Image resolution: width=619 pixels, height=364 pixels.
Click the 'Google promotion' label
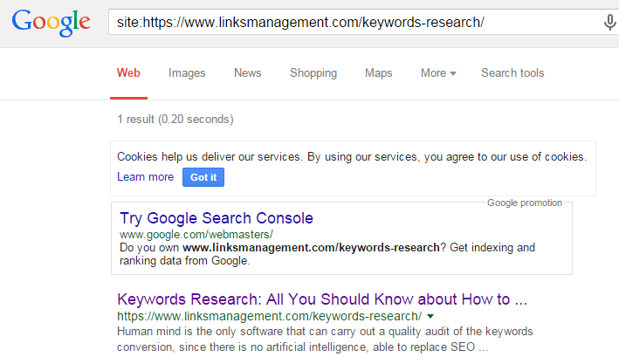coord(524,203)
